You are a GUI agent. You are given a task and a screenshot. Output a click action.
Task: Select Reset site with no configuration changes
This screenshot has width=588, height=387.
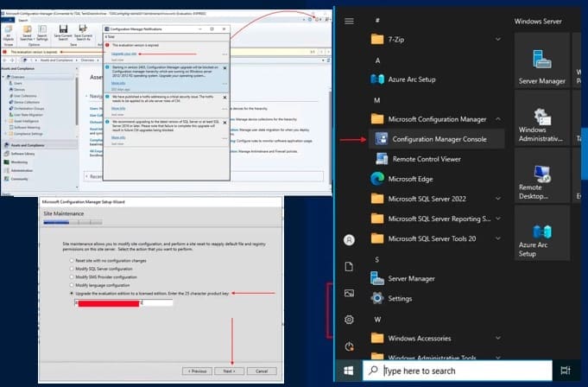point(72,260)
